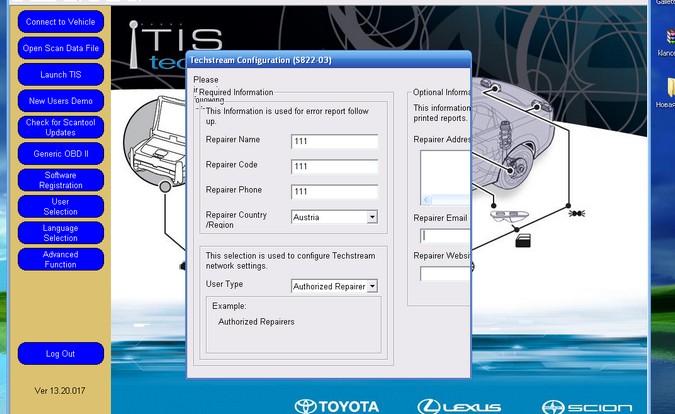
Task: Open the Language Selection button
Action: 61,233
